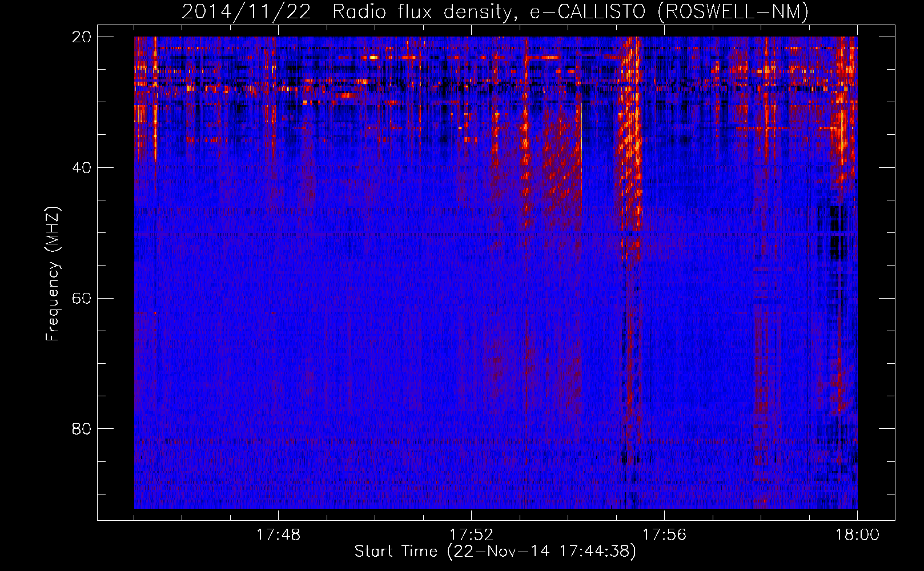Click the '17:48' time tick label
Image resolution: width=924 pixels, height=571 pixels.
click(278, 535)
